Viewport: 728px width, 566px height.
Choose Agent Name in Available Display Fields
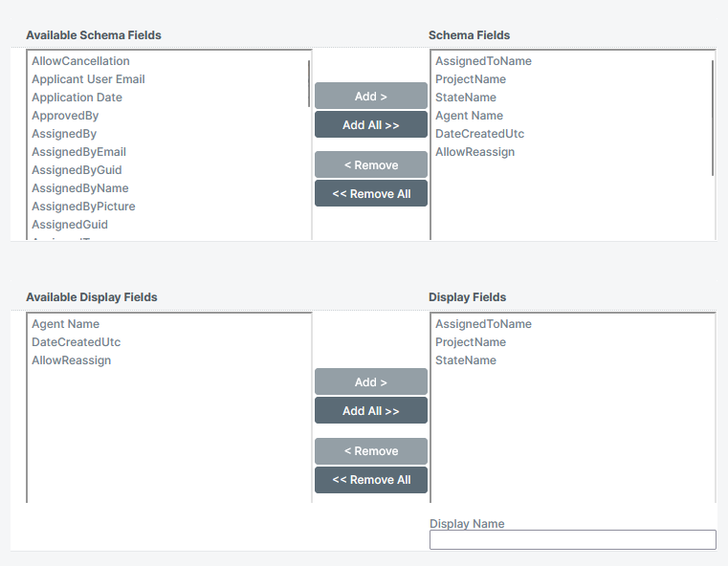65,324
